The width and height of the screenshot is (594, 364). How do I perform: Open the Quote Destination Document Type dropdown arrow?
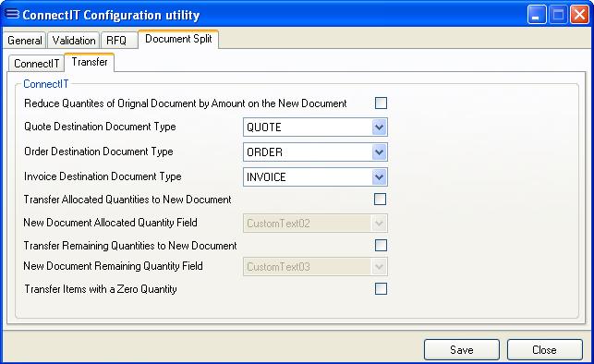[x=379, y=127]
